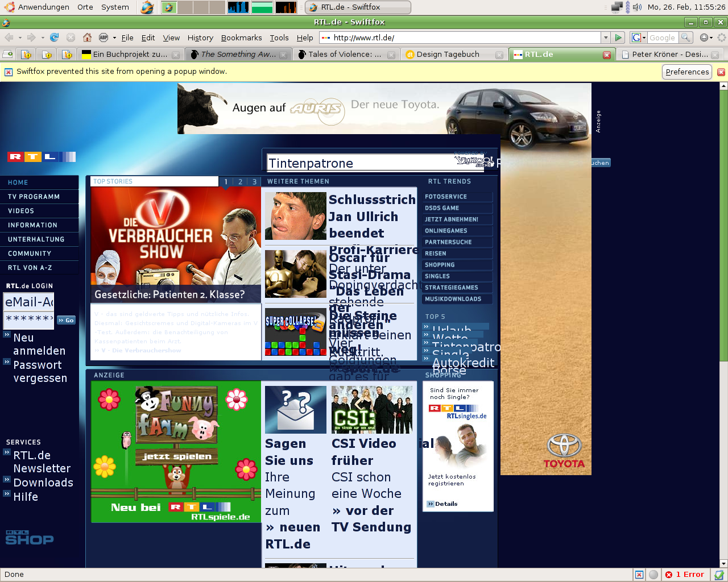Click the Details link in shopping box
This screenshot has height=582, width=728.
pos(442,504)
